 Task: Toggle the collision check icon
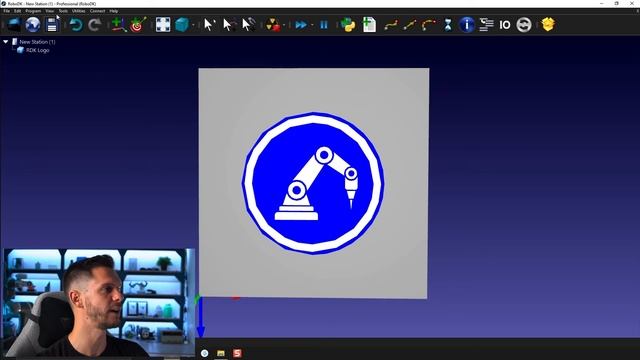click(273, 25)
